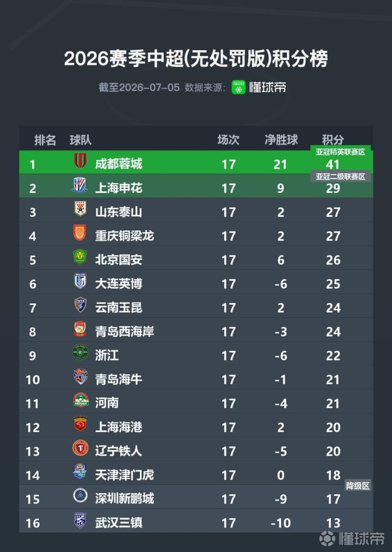Click the 深圳新鹏城 circular badge
This screenshot has width=392, height=552.
(80, 495)
